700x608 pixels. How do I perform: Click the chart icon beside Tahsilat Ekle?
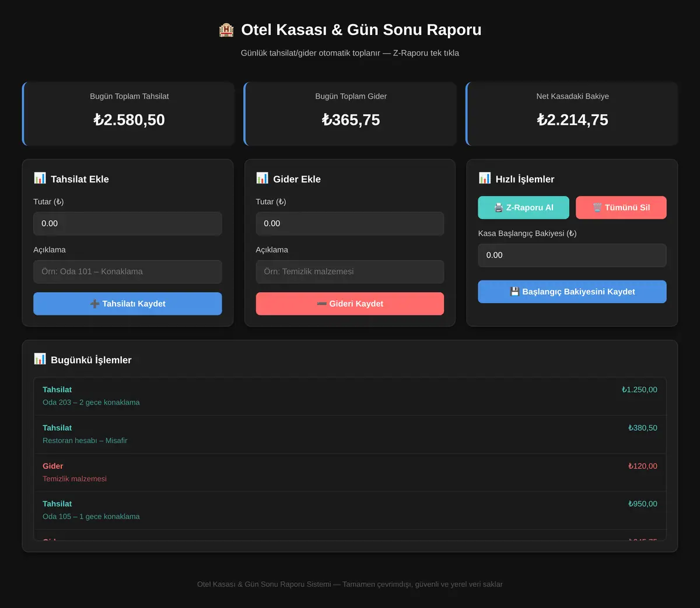(40, 178)
